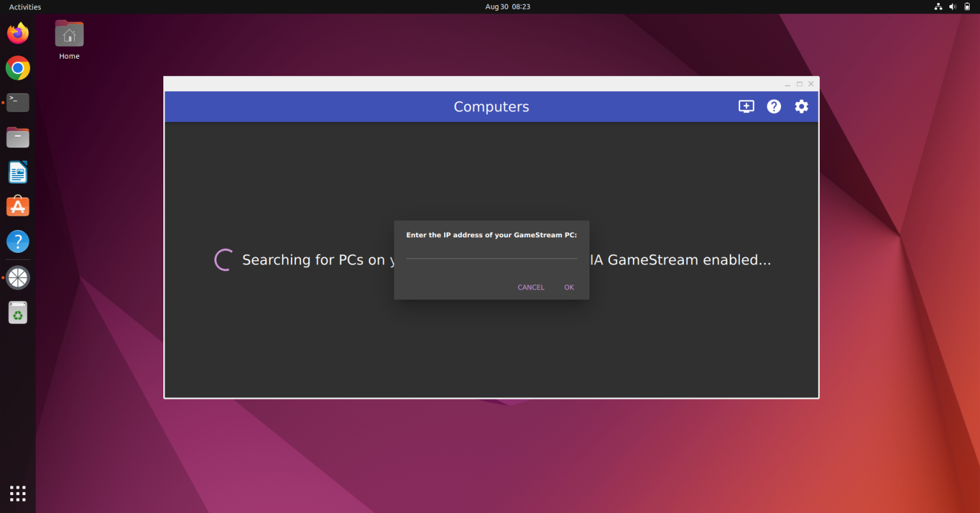Open Moonlight settings via gear icon

click(x=801, y=107)
